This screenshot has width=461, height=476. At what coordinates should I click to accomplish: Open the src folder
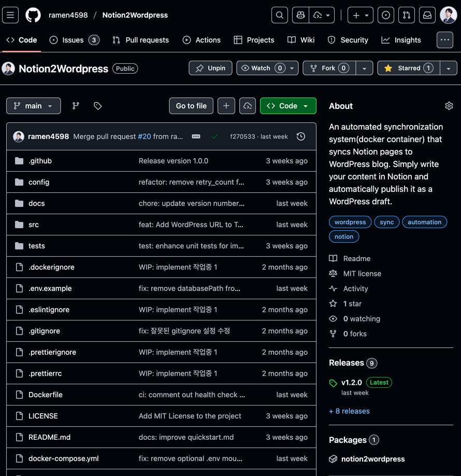pos(33,225)
